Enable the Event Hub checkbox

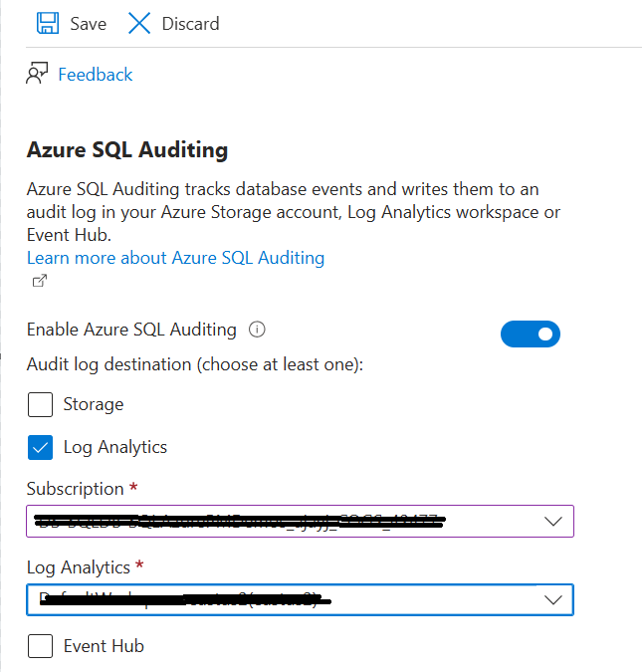40,646
